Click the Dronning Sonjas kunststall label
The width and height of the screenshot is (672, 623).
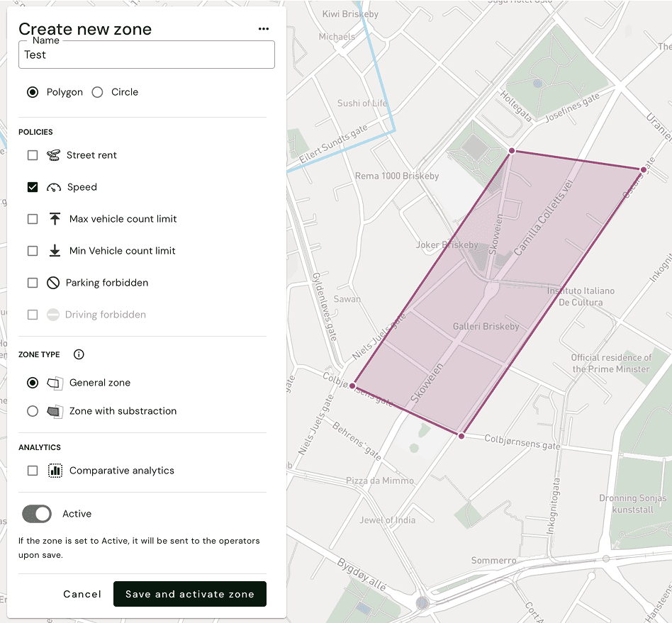pyautogui.click(x=633, y=504)
